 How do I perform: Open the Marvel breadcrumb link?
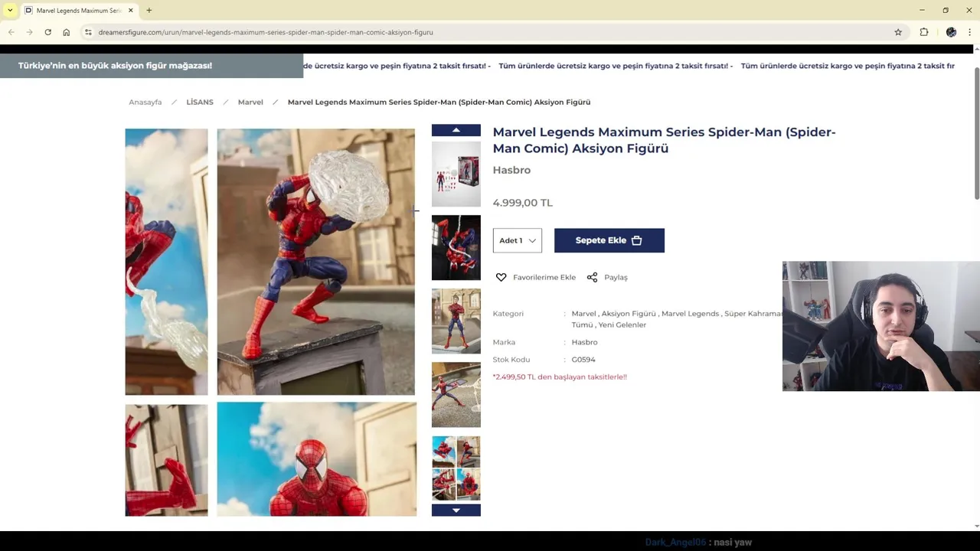coord(250,102)
